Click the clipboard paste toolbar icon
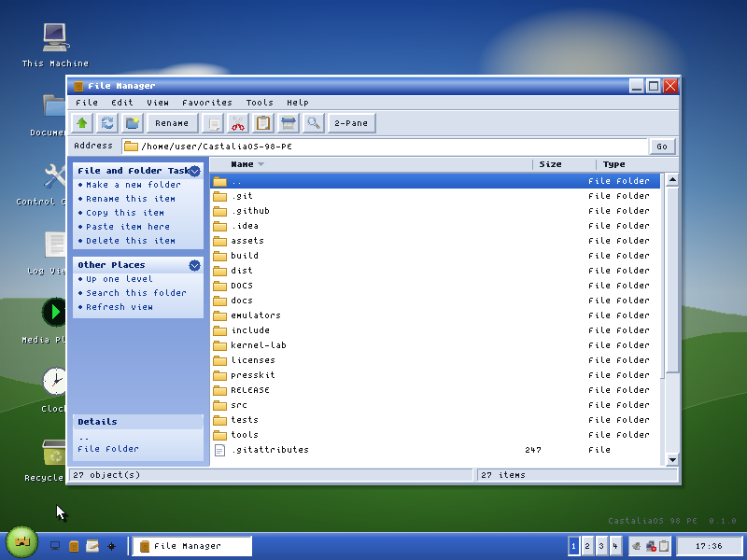The image size is (747, 560). 263,123
